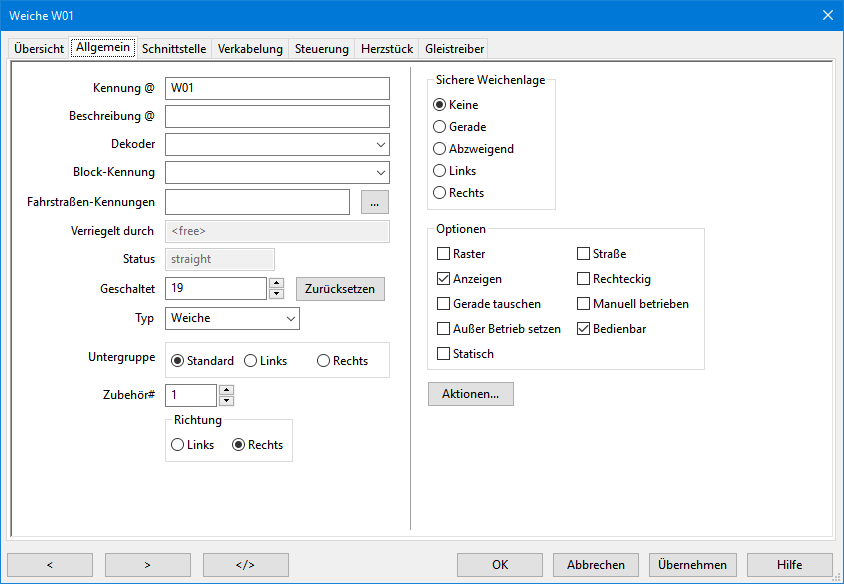Tick the Außer Betrieb setzen checkbox
Image resolution: width=844 pixels, height=584 pixels.
click(x=444, y=329)
